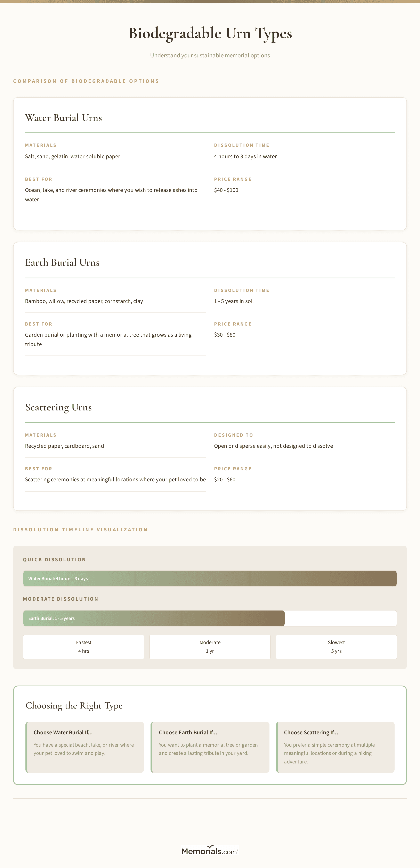
Task: Open the Choose Scattering If card
Action: point(335,747)
